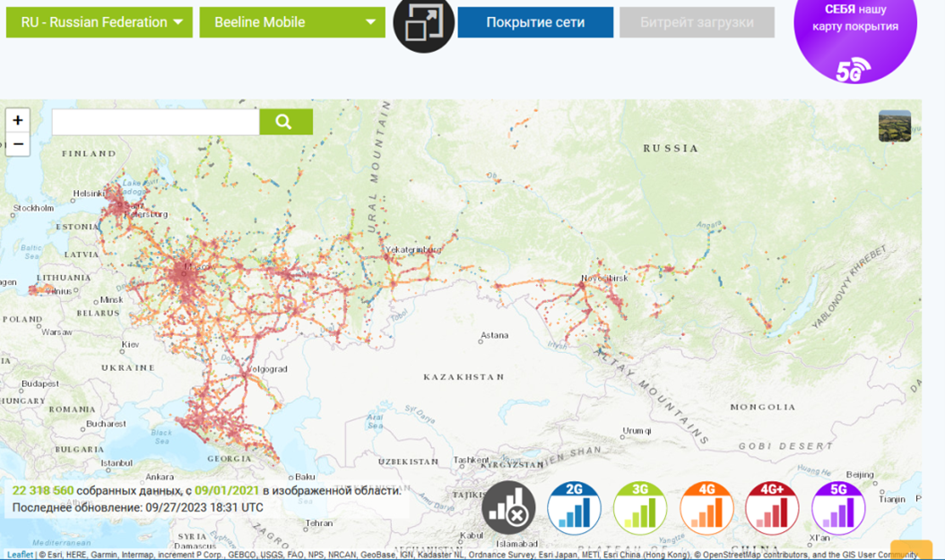
Task: Open the OpenStreetMap contributors link
Action: 751,555
